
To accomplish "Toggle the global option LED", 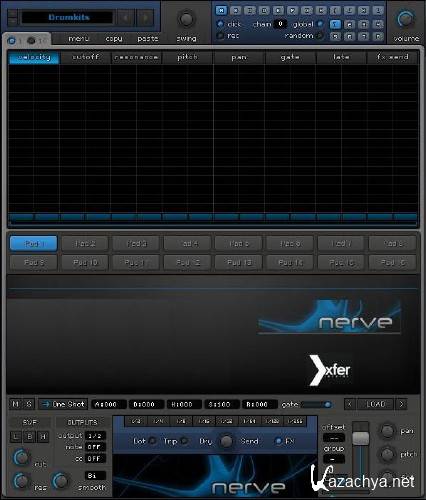I will click(x=320, y=24).
